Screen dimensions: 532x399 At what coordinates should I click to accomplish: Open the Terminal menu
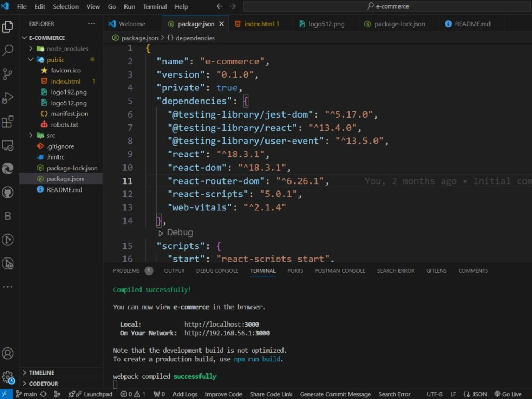[x=155, y=6]
